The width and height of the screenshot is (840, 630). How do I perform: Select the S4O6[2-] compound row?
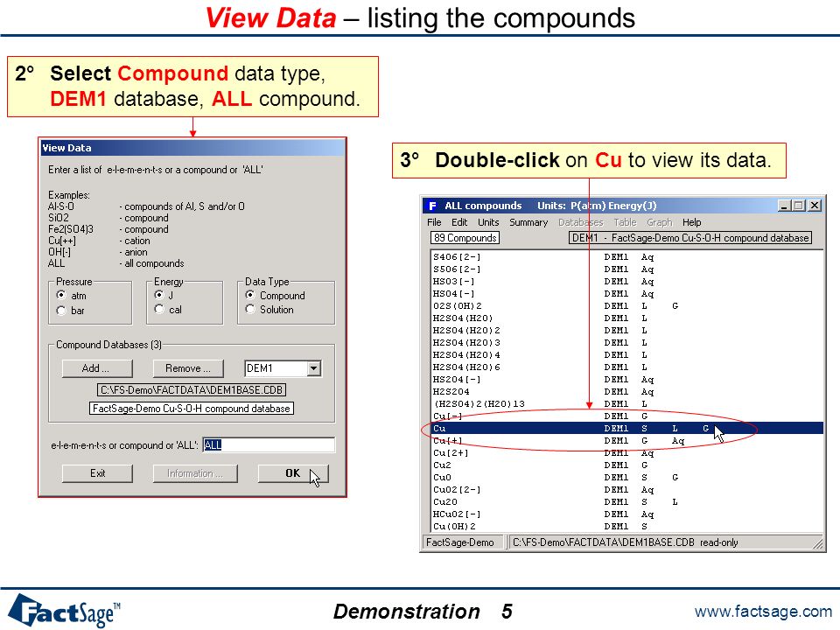coord(626,256)
